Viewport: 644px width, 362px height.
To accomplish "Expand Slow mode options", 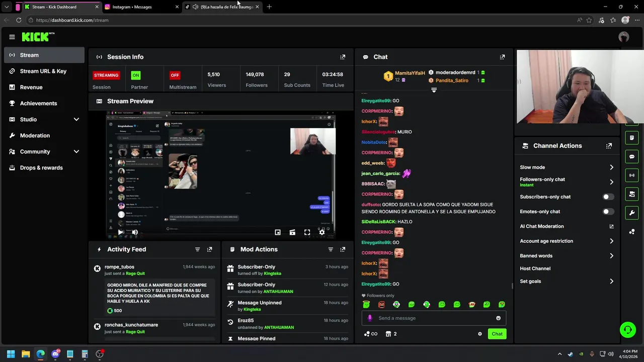I will pos(611,167).
